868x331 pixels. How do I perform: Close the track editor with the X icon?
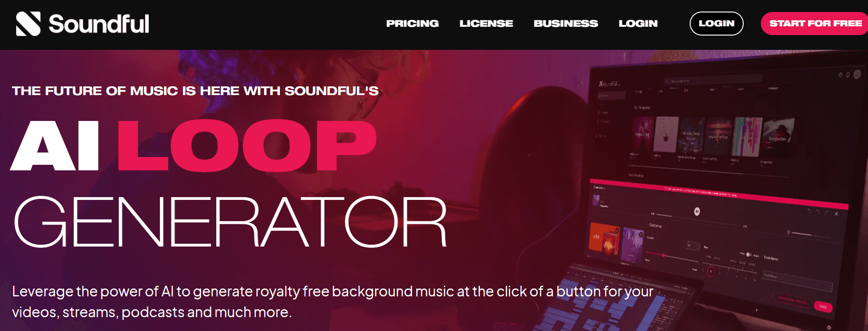836,214
